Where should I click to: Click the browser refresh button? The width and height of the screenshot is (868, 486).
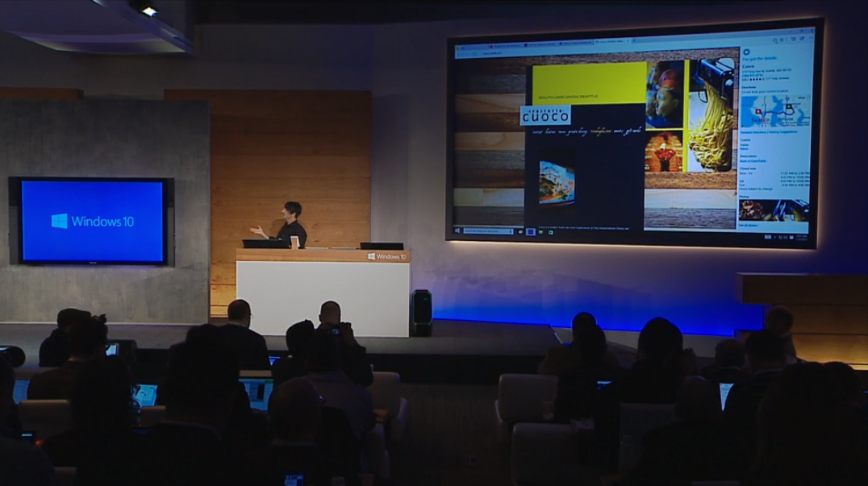(474, 53)
